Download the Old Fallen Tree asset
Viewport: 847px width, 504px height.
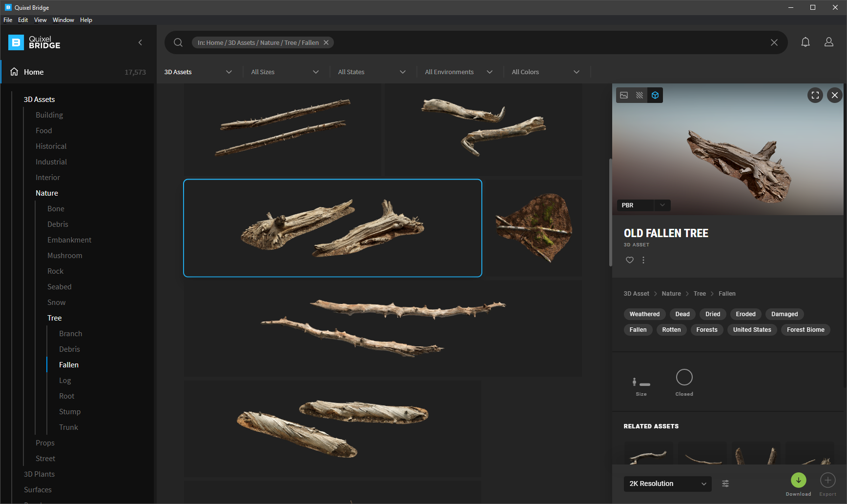(799, 480)
